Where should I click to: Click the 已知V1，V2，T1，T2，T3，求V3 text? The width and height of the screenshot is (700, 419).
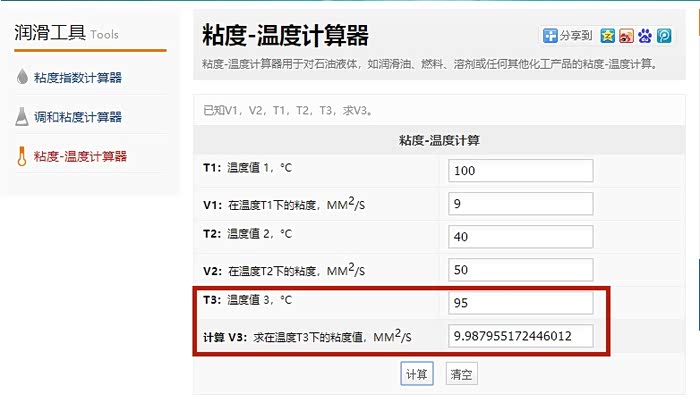[x=288, y=110]
